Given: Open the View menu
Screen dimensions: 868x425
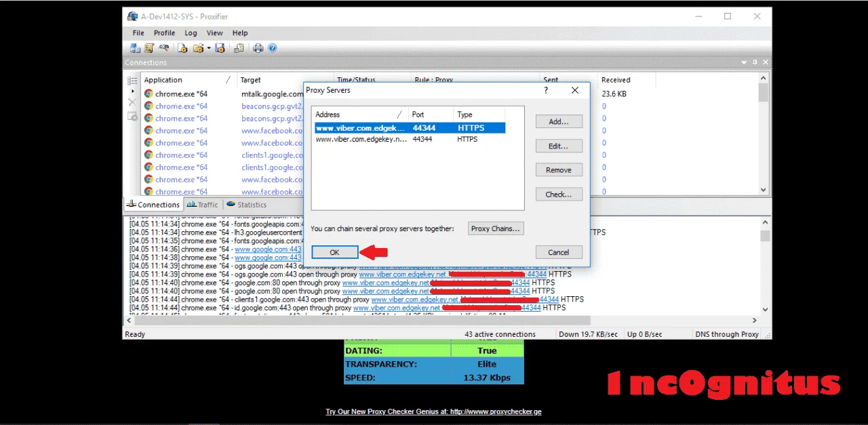Looking at the screenshot, I should click(x=215, y=33).
